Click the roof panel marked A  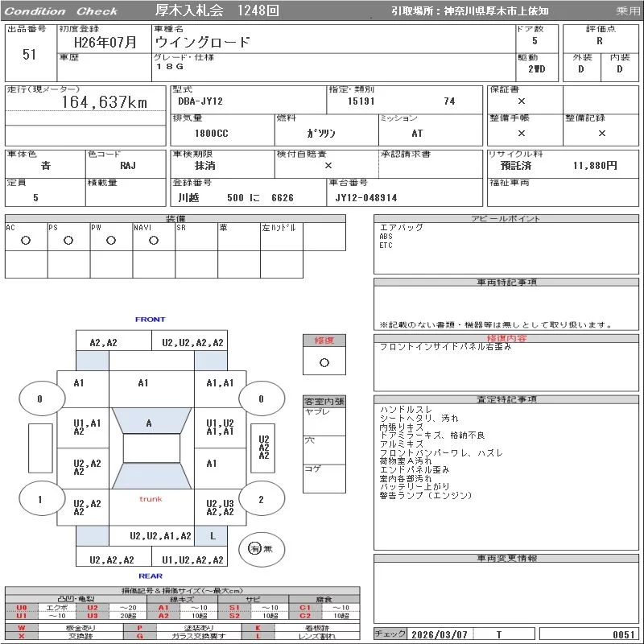150,423
